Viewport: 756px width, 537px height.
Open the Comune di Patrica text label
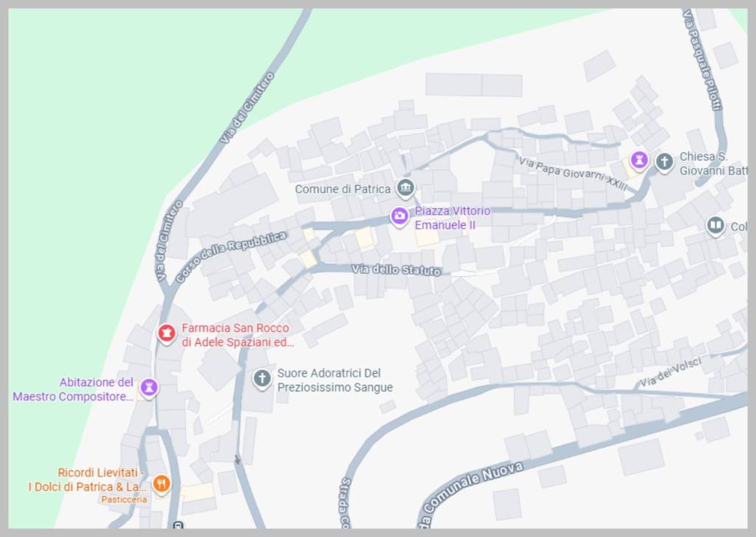[x=343, y=189]
